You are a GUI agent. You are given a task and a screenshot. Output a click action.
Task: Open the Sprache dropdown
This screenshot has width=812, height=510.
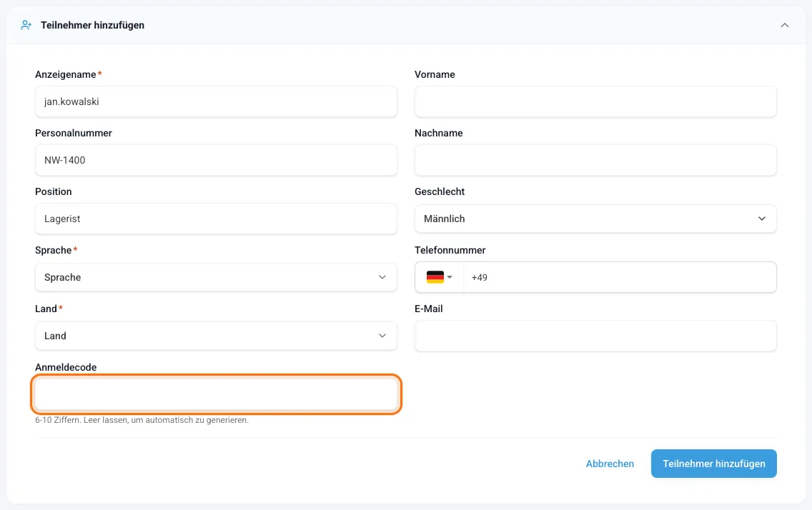[x=216, y=277]
